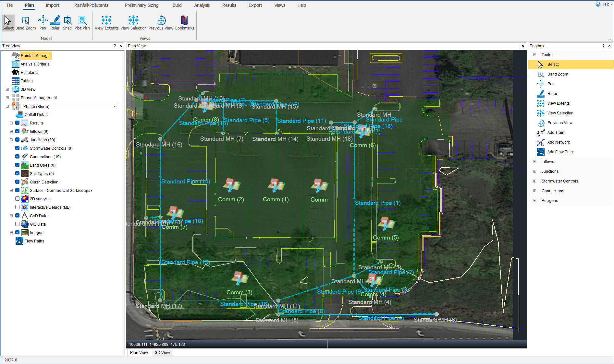Enable GIS Data checkbox

pos(18,224)
